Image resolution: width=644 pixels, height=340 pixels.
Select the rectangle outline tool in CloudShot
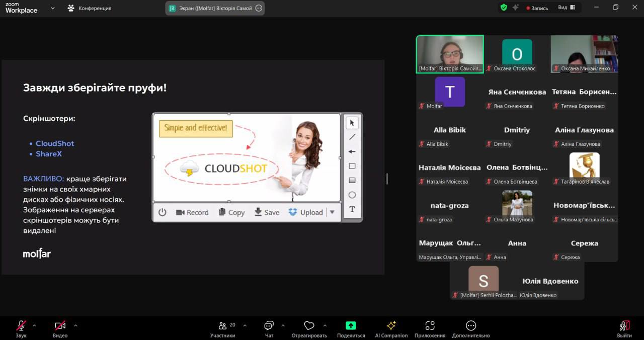pyautogui.click(x=352, y=166)
